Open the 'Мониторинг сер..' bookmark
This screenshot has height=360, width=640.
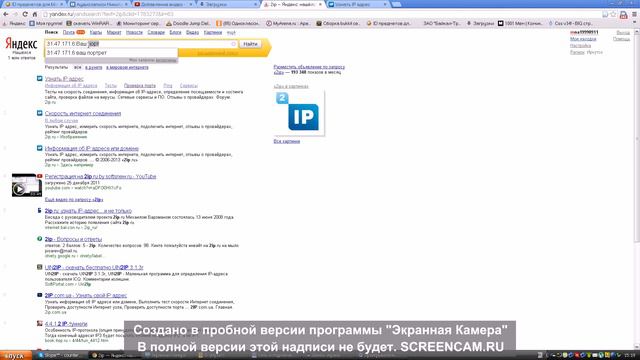tap(138, 24)
